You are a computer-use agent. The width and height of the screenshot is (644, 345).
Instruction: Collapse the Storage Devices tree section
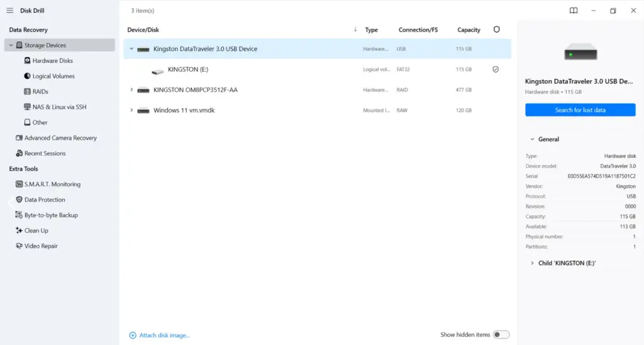(11, 45)
